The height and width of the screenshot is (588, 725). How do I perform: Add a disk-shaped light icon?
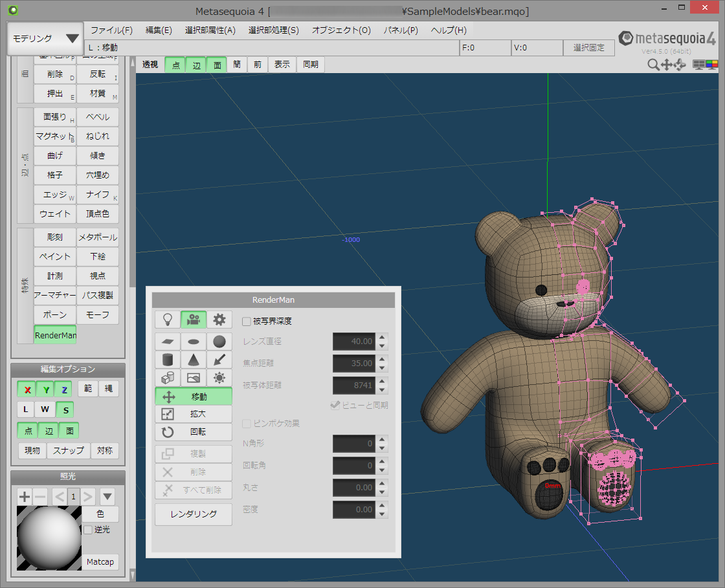tap(194, 342)
